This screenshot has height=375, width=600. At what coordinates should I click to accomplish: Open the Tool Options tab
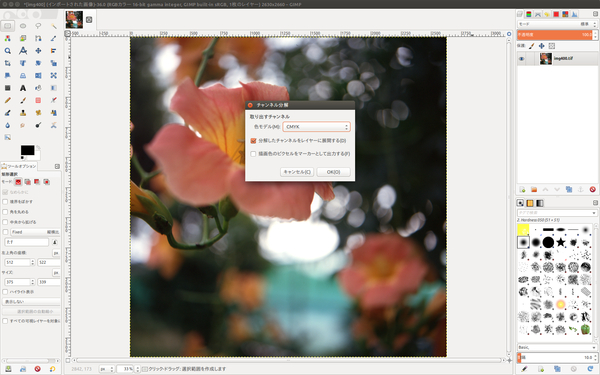click(19, 166)
